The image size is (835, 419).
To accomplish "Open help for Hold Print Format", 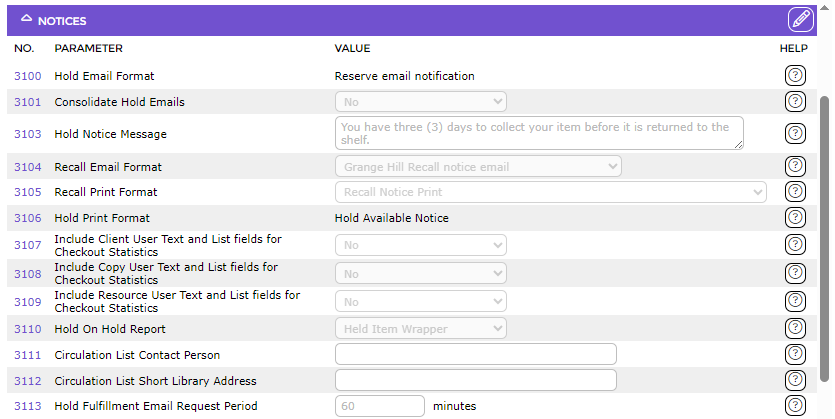I will [x=795, y=217].
